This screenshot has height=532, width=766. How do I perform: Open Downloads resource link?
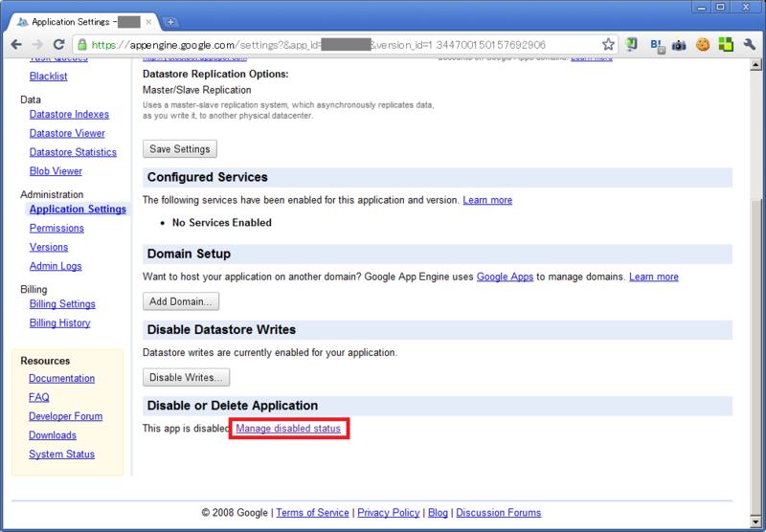(x=53, y=435)
